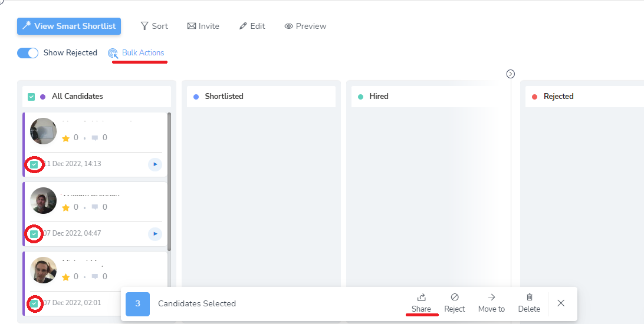Uncheck the 11 Dec 2022 candidate checkbox
The image size is (644, 324).
point(34,164)
